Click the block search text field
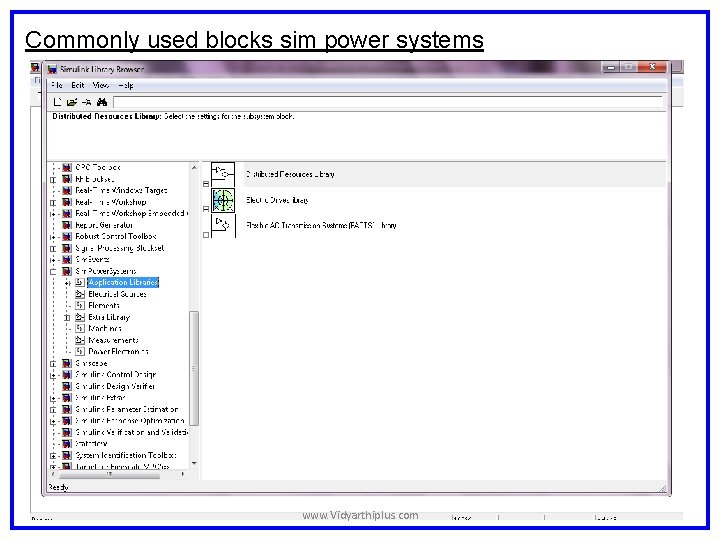Image resolution: width=720 pixels, height=540 pixels. (388, 102)
